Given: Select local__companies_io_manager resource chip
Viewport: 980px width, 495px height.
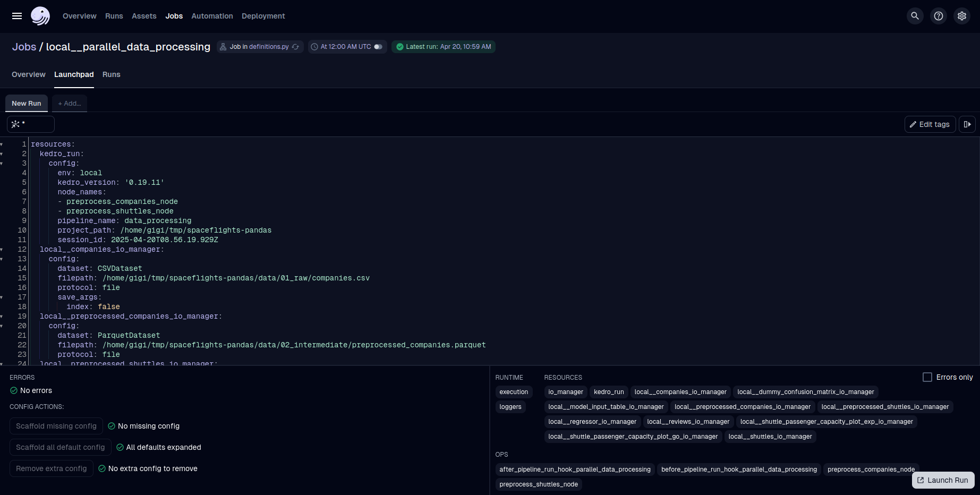Looking at the screenshot, I should tap(680, 392).
